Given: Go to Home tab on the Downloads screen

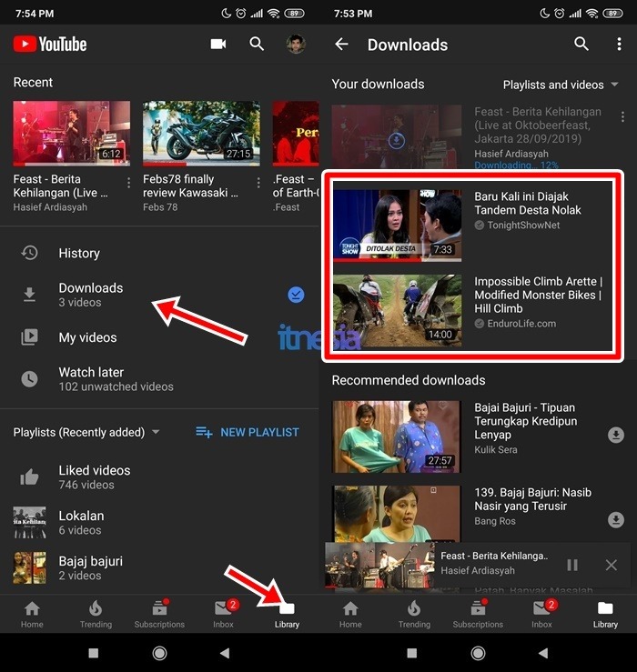Looking at the screenshot, I should (350, 614).
